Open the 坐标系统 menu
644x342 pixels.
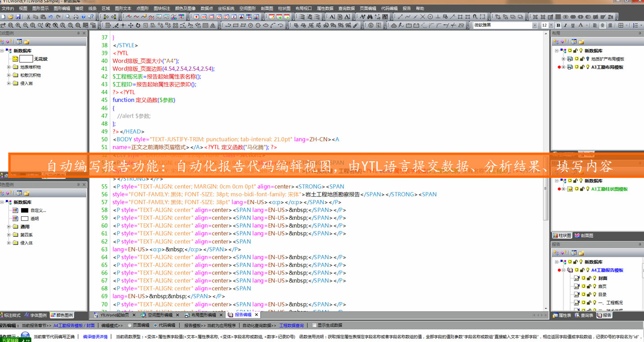226,8
